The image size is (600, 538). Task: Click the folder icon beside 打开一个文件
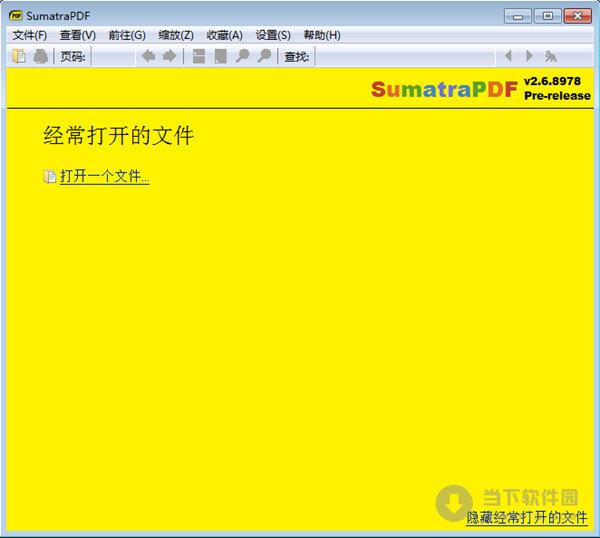pos(50,176)
